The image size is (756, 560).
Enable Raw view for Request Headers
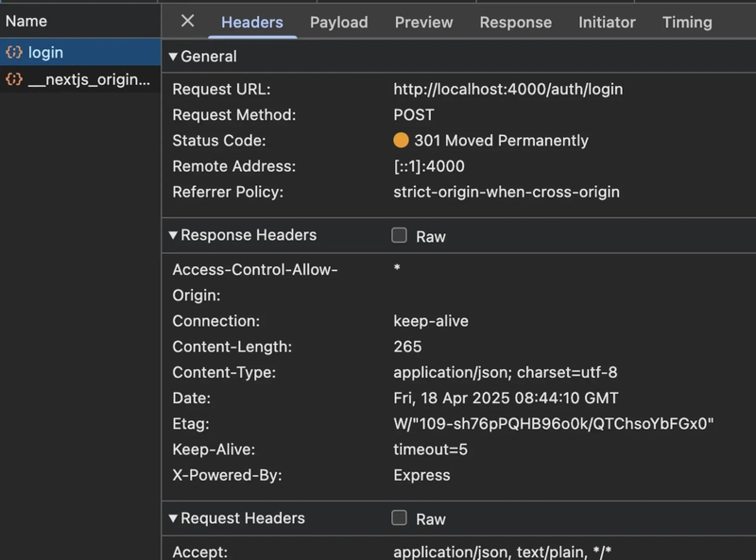[399, 518]
